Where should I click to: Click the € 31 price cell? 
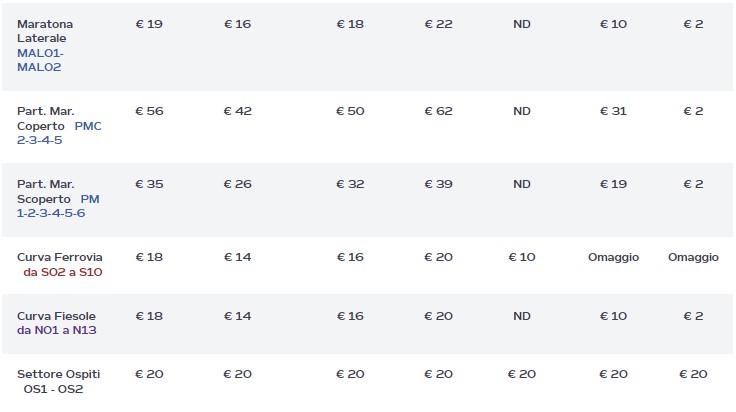(613, 111)
